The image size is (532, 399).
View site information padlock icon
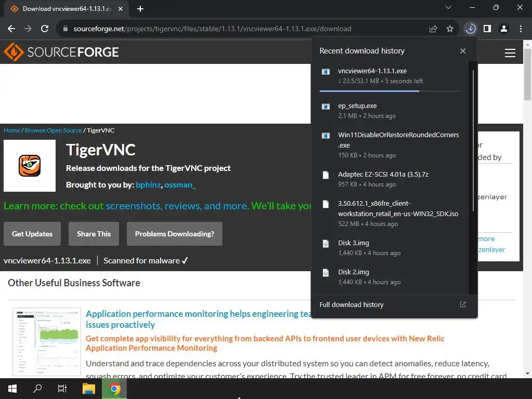(x=65, y=29)
